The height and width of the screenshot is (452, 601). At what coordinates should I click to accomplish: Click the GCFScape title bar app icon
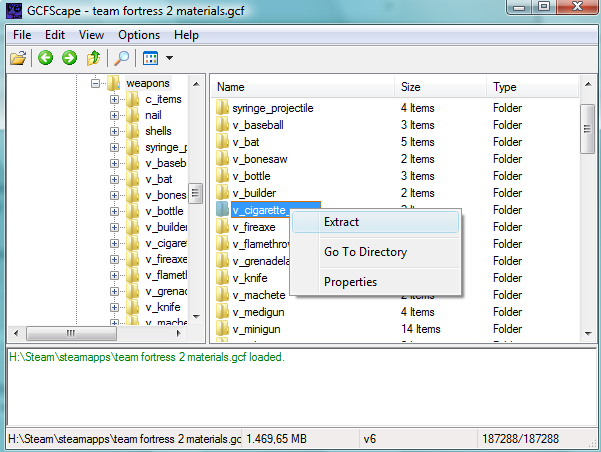[14, 10]
